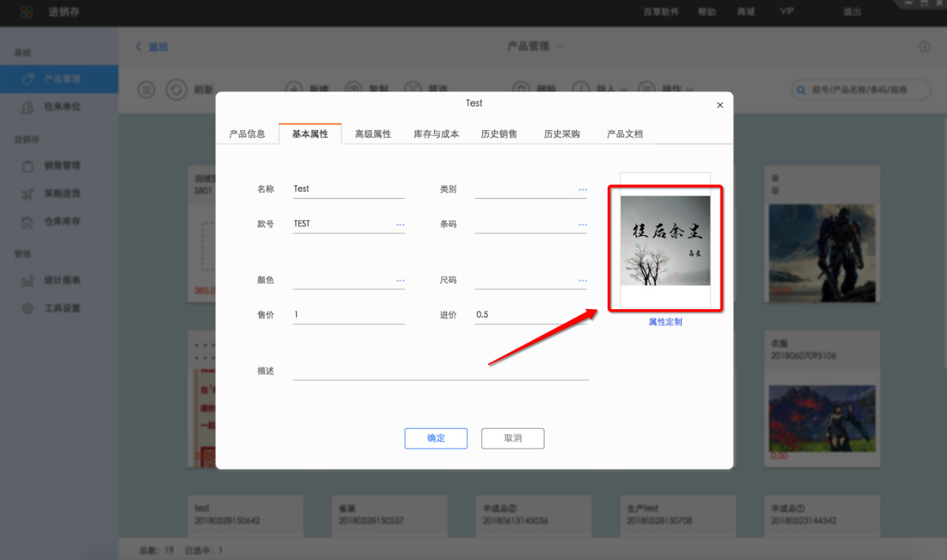Open 采购进货 in the sidebar
This screenshot has width=947, height=560.
point(59,193)
